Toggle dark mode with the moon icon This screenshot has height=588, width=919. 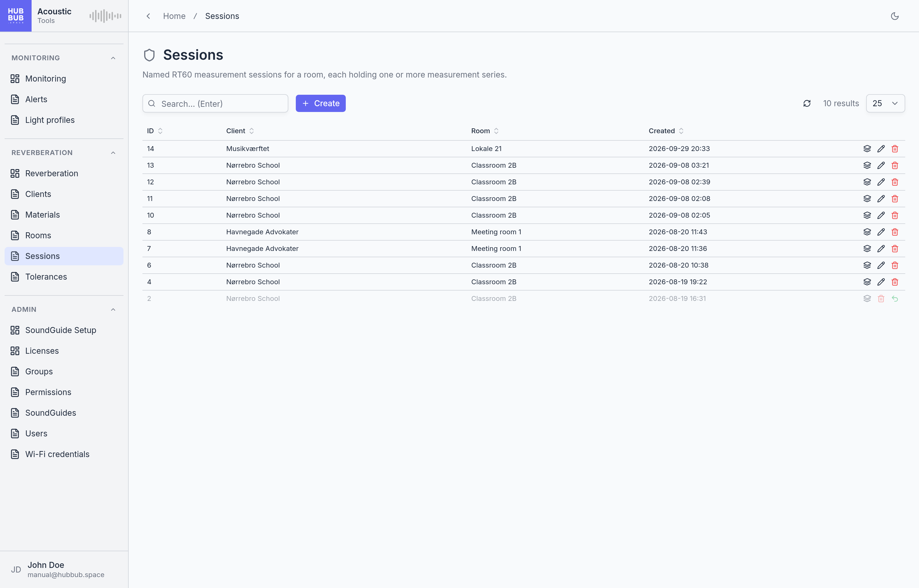click(895, 16)
